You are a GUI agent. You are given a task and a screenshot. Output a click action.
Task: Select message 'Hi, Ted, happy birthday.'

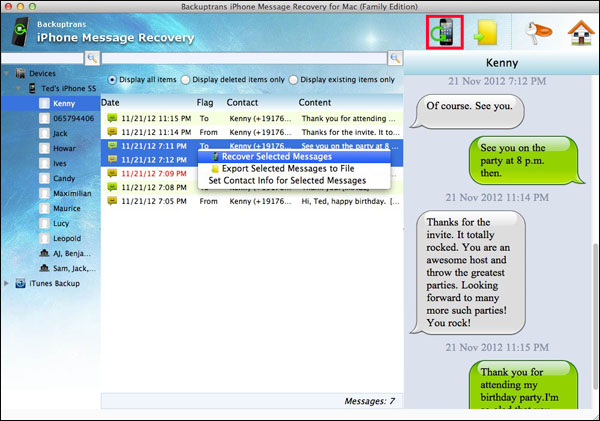[x=252, y=201]
